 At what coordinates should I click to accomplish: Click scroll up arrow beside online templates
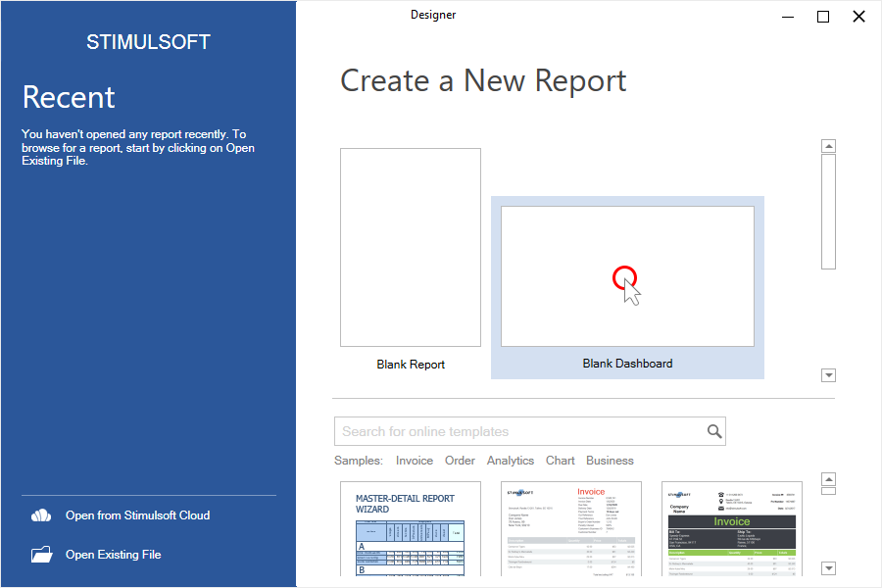[x=829, y=479]
